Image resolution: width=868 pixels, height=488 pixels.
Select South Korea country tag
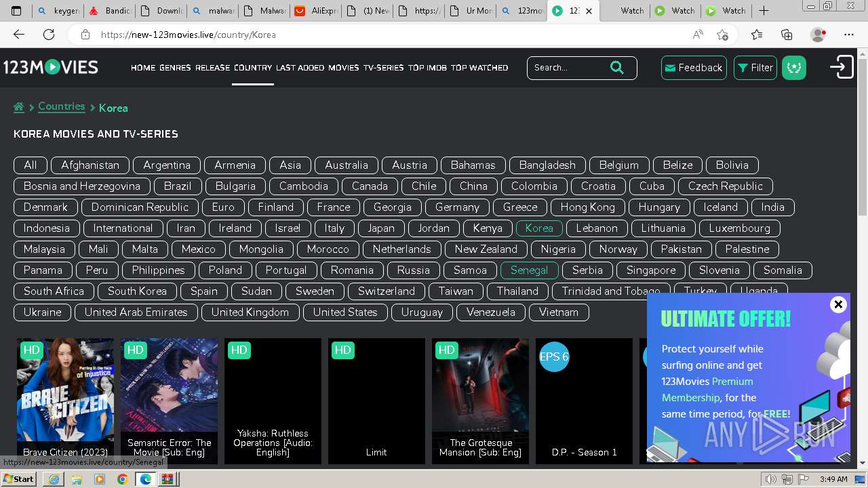(x=137, y=291)
